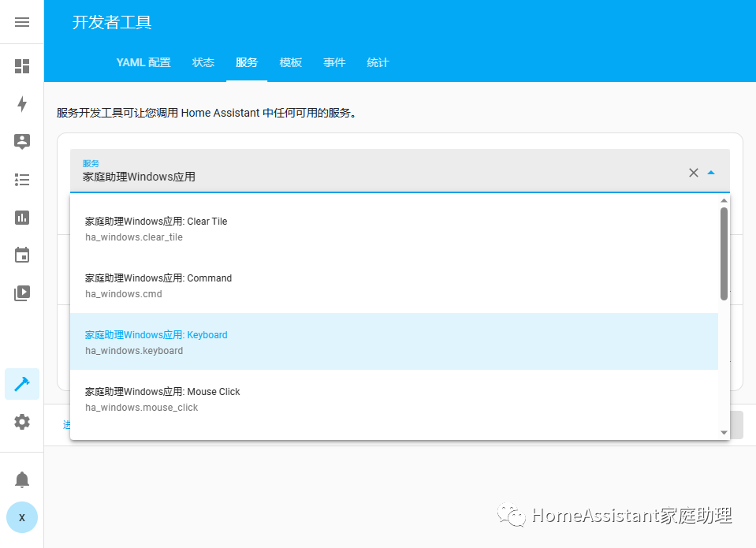Open the Energy lightning bolt icon

click(22, 104)
